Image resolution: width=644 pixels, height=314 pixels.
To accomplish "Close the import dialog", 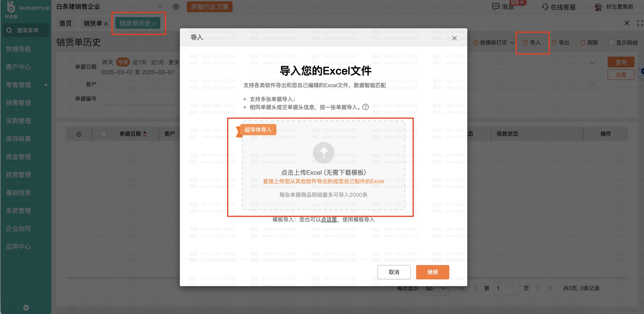I will [454, 38].
